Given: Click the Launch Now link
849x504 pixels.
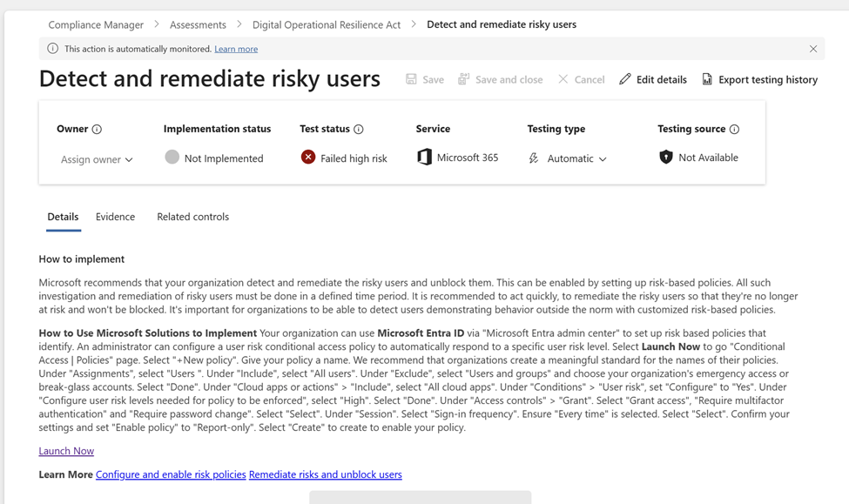Looking at the screenshot, I should pos(66,451).
